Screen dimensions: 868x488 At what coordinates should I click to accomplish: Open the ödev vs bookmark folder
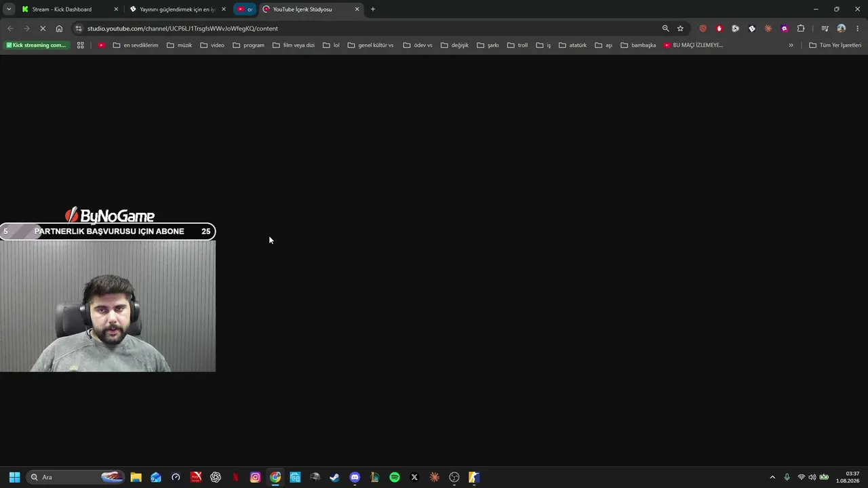click(418, 45)
